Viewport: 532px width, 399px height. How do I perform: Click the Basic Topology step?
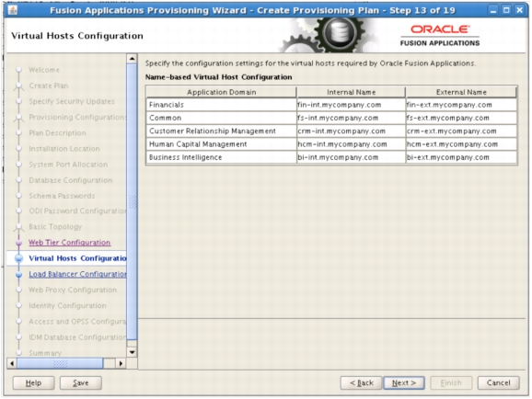click(x=55, y=227)
